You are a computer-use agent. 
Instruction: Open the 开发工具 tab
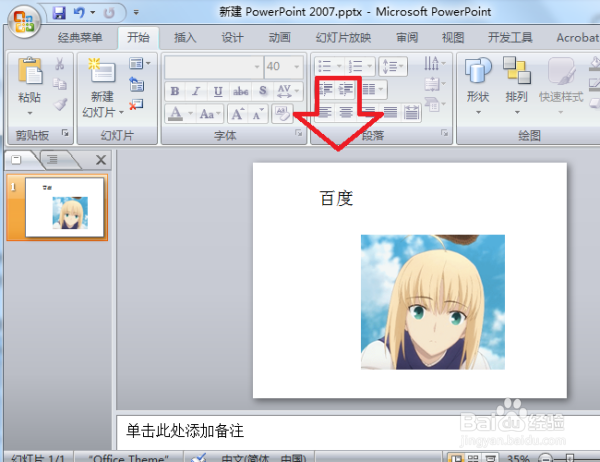click(510, 38)
